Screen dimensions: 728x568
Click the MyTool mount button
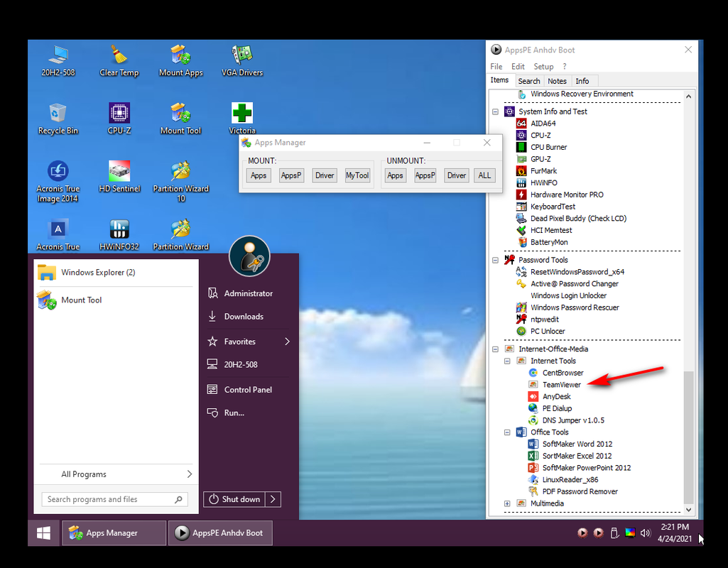[357, 175]
